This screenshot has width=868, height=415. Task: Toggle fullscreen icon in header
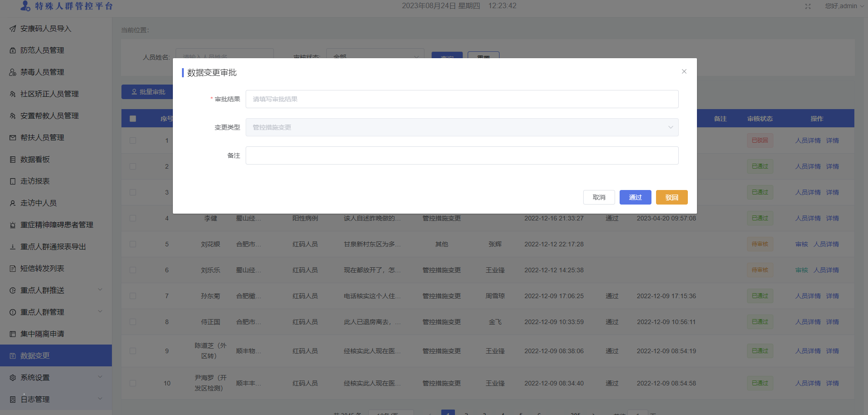tap(808, 6)
